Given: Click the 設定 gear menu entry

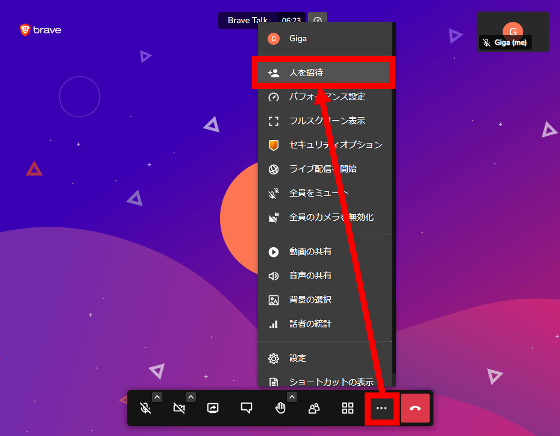Looking at the screenshot, I should tap(325, 358).
